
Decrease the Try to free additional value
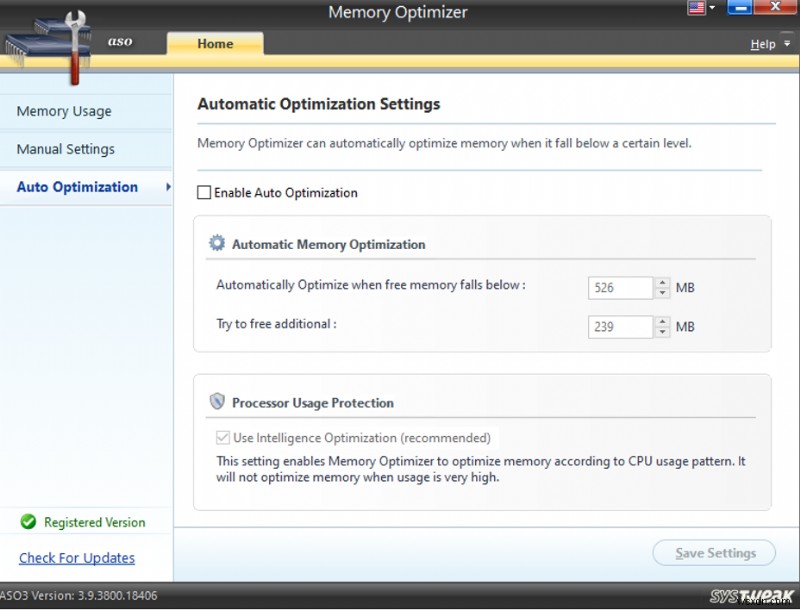click(662, 332)
